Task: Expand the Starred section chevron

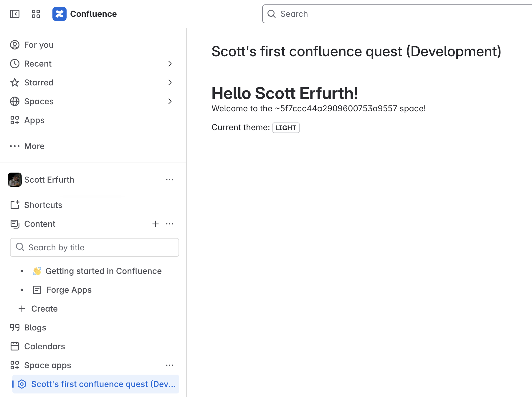Action: click(170, 82)
